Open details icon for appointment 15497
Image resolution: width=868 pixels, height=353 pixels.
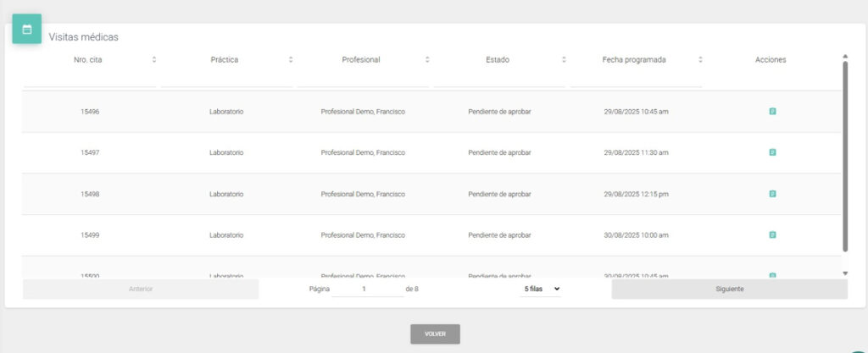click(772, 152)
